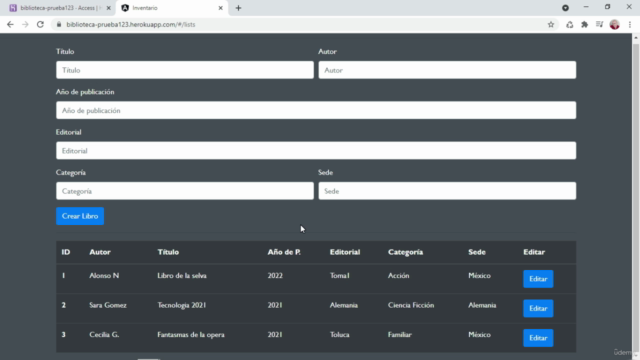The image size is (640, 360).
Task: Edit the Libro de la selva row
Action: (x=538, y=279)
